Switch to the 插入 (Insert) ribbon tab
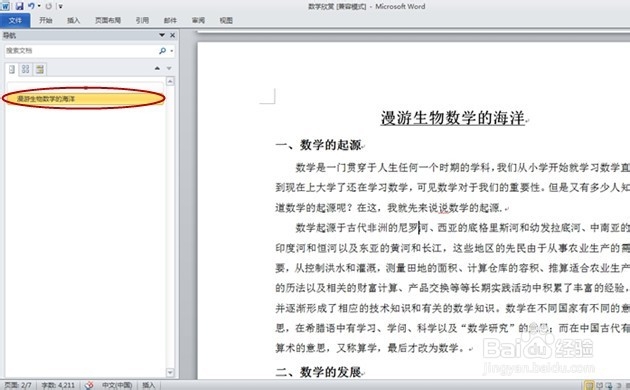 pyautogui.click(x=73, y=20)
